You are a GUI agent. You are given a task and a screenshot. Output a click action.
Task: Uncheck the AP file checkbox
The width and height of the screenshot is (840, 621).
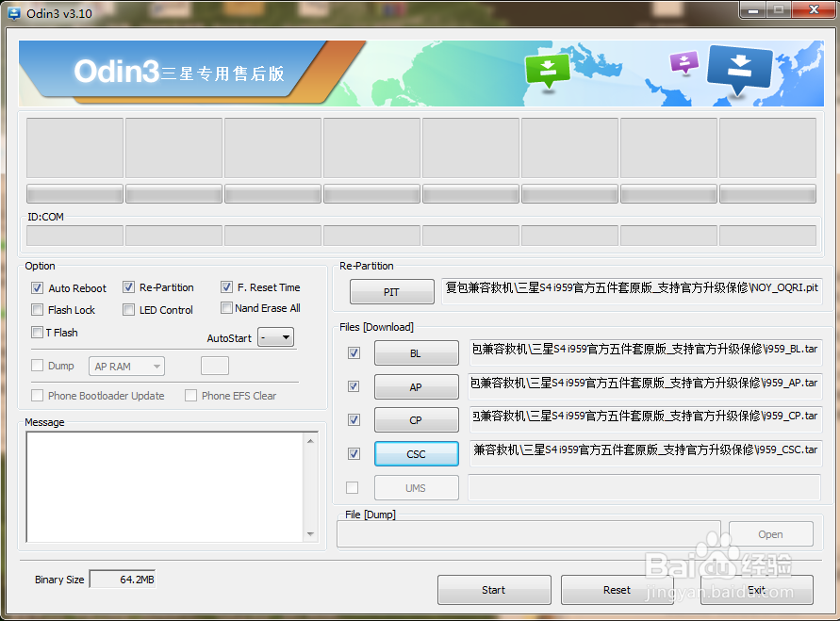point(354,386)
